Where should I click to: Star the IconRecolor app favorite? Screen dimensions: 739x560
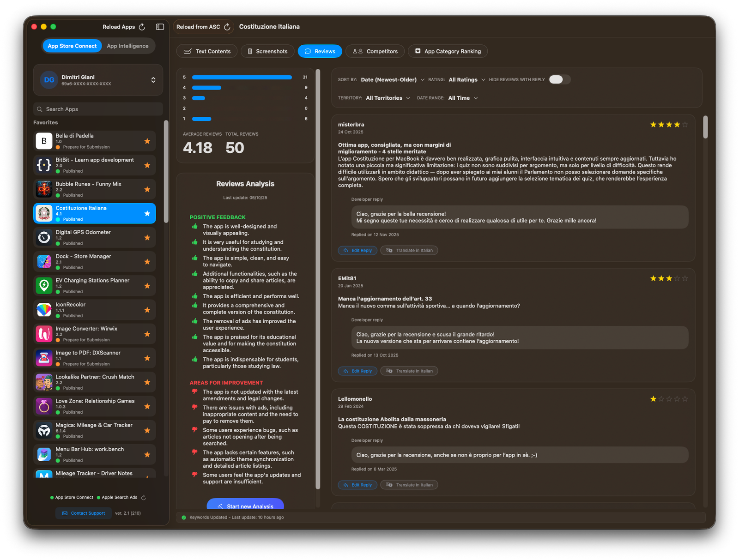pos(147,310)
